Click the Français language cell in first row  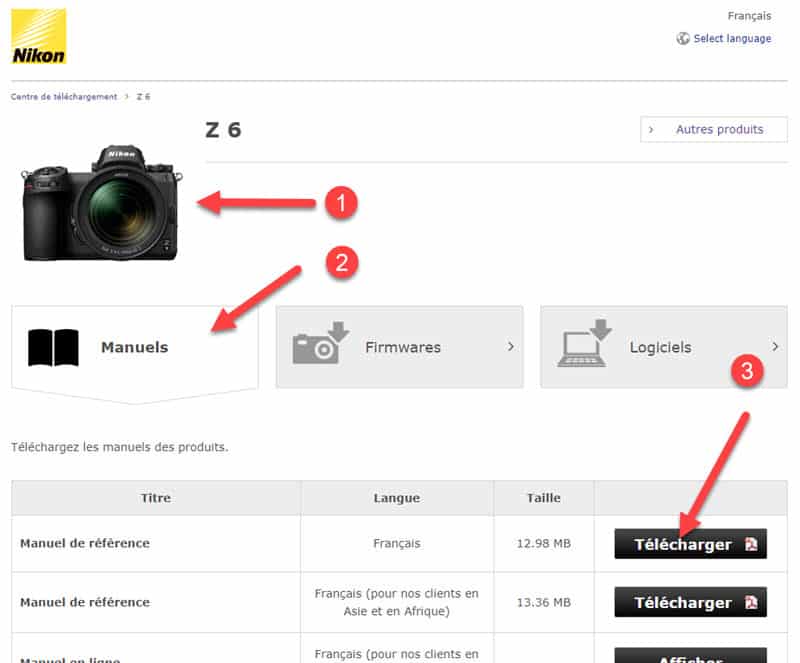[x=397, y=544]
